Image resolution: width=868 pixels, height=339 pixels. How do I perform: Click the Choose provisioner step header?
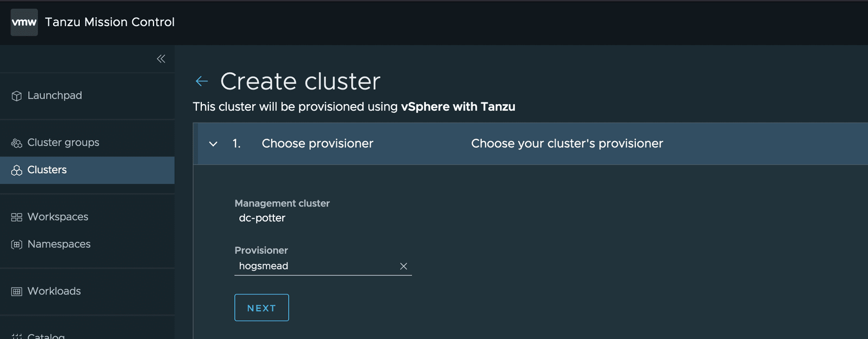tap(317, 144)
